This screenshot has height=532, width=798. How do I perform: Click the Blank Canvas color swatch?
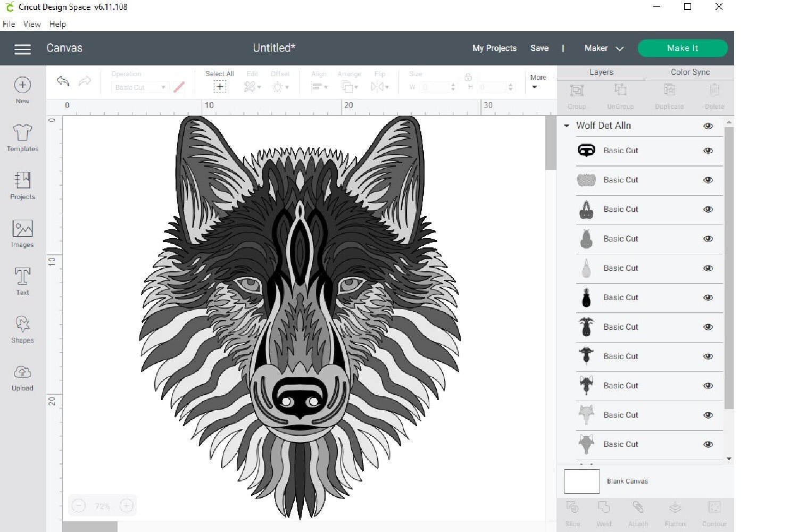pyautogui.click(x=581, y=481)
